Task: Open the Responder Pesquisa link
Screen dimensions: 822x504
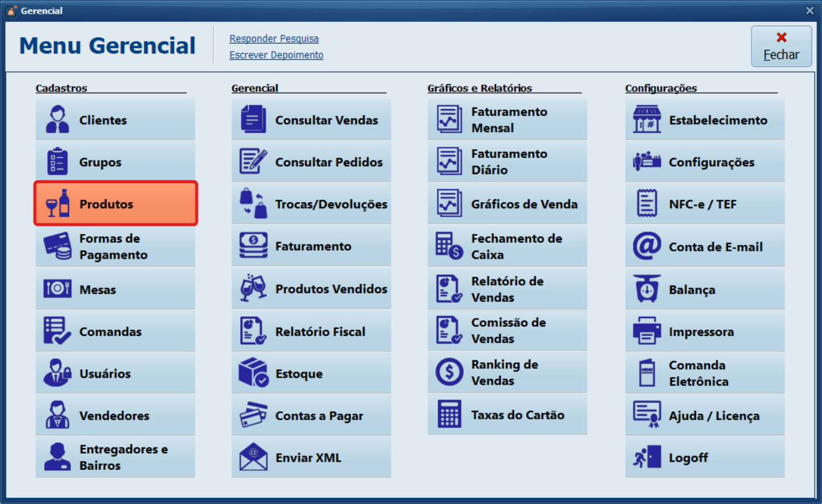Action: [x=274, y=39]
